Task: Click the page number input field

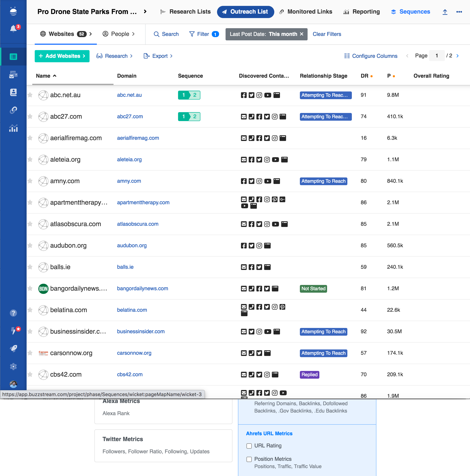Action: (x=437, y=56)
